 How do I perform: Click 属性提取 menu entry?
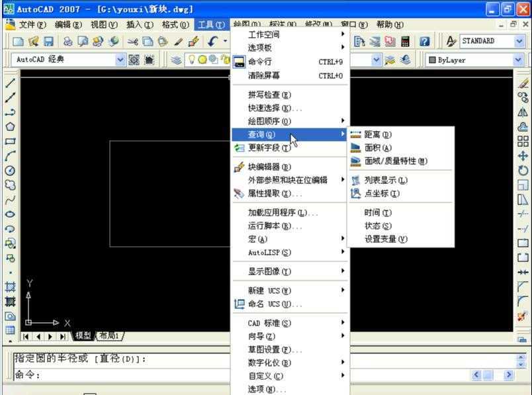click(x=290, y=193)
